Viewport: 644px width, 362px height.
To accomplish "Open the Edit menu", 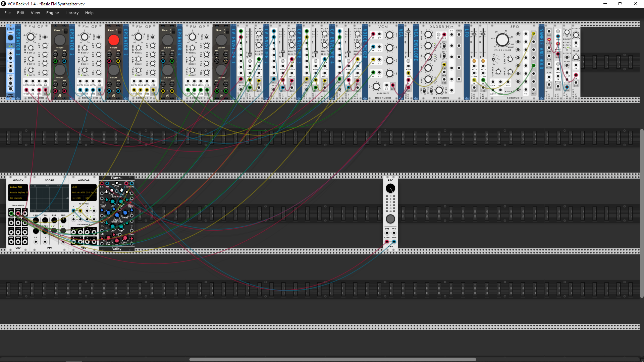I will [x=20, y=13].
